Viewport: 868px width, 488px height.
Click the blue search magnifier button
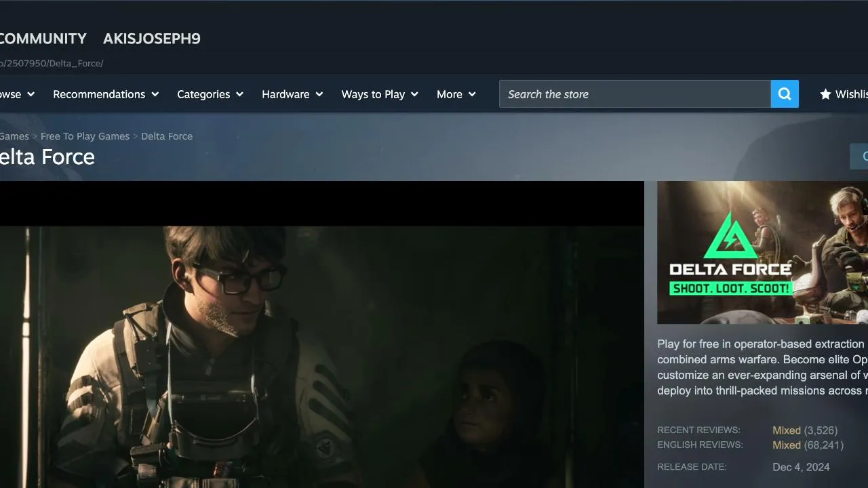click(x=785, y=94)
